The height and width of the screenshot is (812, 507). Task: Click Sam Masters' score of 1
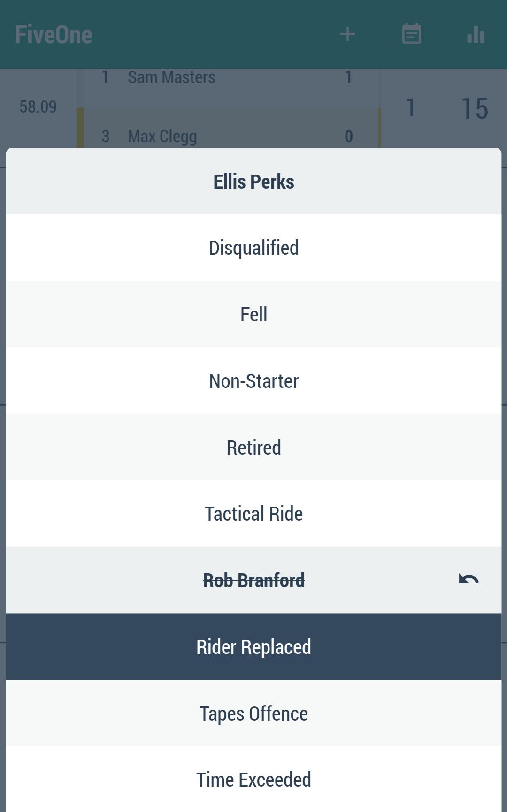pos(348,77)
